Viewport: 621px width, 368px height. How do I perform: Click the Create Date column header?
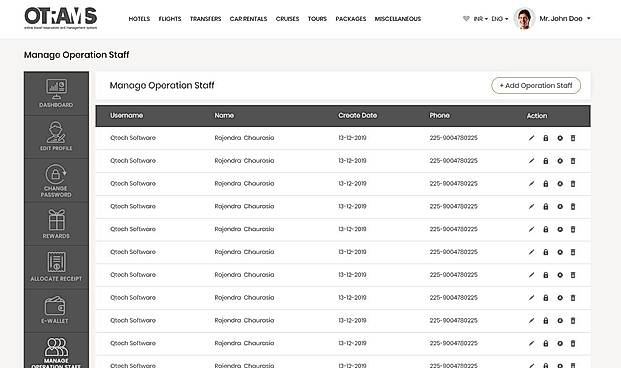[358, 116]
